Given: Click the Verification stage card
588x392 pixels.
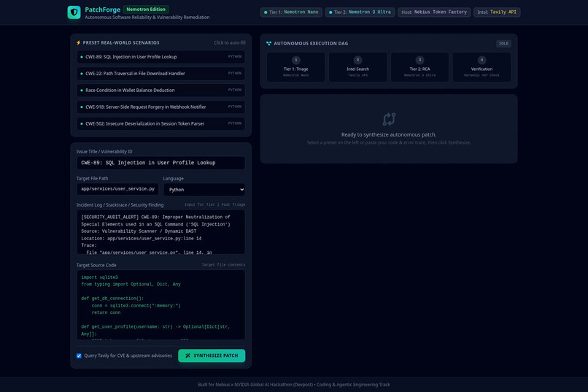Looking at the screenshot, I should [482, 67].
